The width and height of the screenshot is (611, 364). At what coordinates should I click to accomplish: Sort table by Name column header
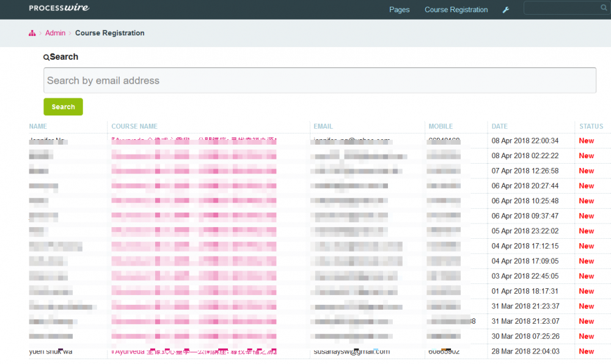pyautogui.click(x=38, y=126)
